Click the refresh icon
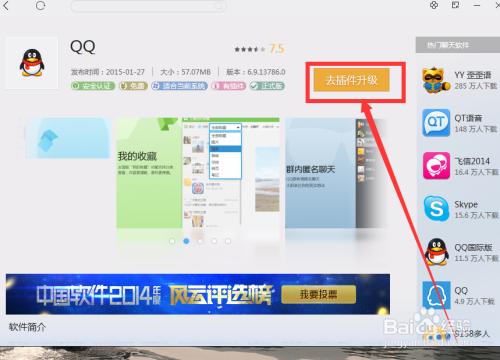 (x=40, y=5)
